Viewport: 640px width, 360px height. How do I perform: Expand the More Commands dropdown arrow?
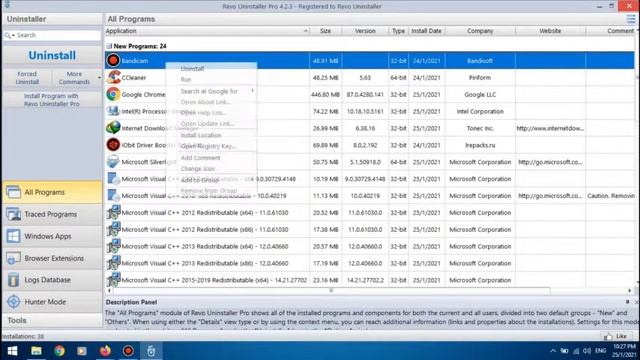(99, 78)
